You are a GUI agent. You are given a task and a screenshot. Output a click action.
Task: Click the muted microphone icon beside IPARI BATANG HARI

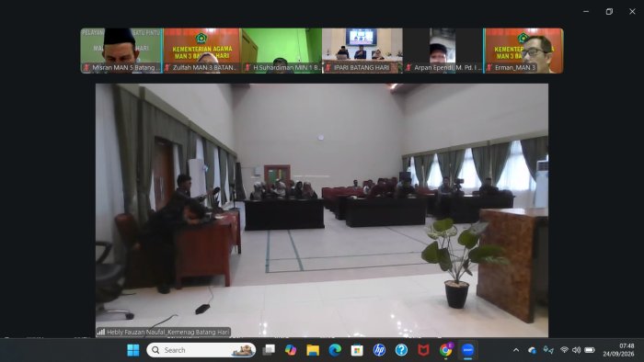pyautogui.click(x=328, y=68)
